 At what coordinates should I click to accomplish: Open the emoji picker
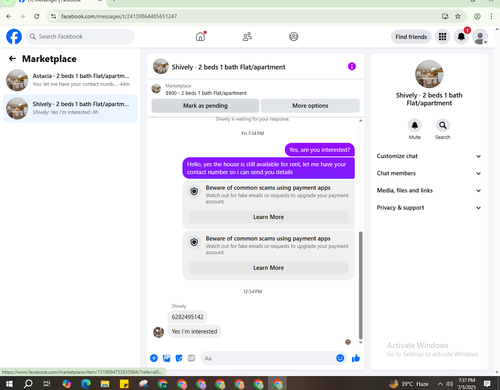(340, 358)
